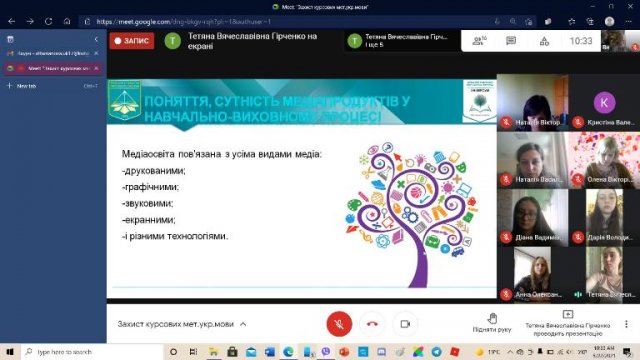
Task: Toggle the camera button
Action: pos(405,324)
